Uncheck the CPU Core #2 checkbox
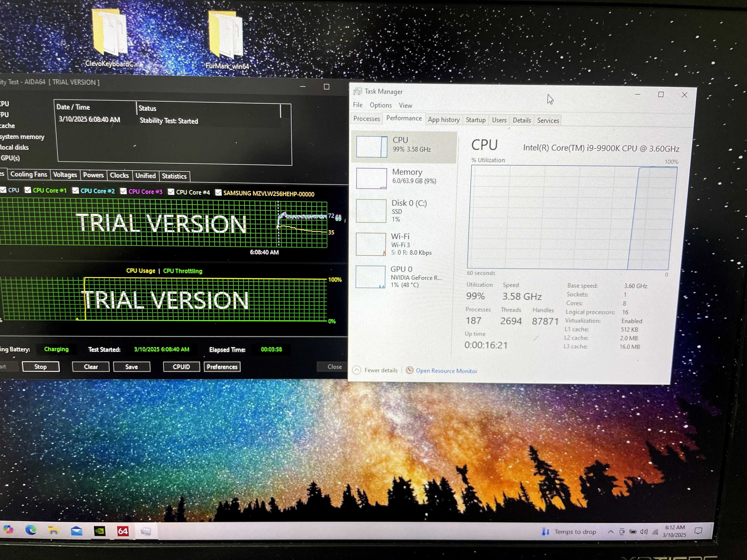Image resolution: width=747 pixels, height=560 pixels. click(76, 191)
